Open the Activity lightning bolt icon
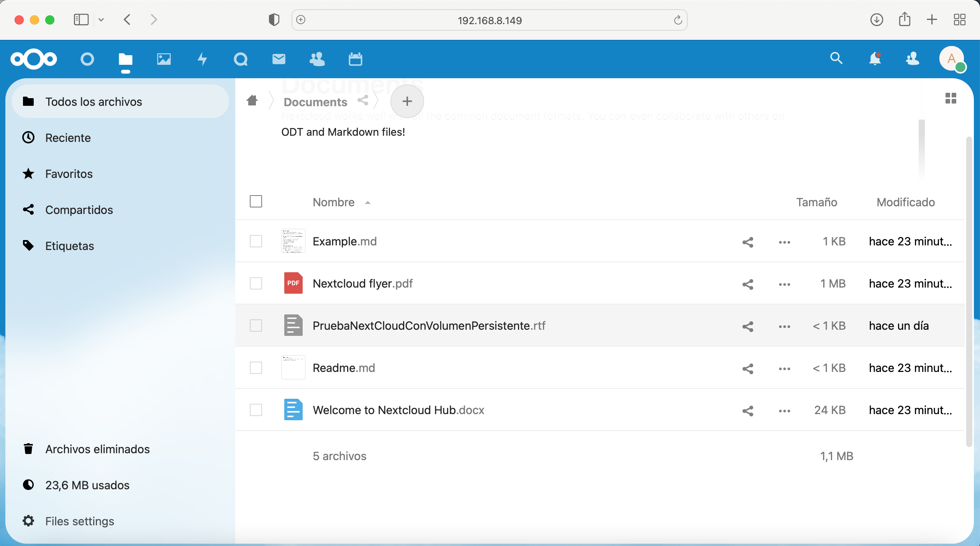Screen dimensions: 980x546 point(202,59)
